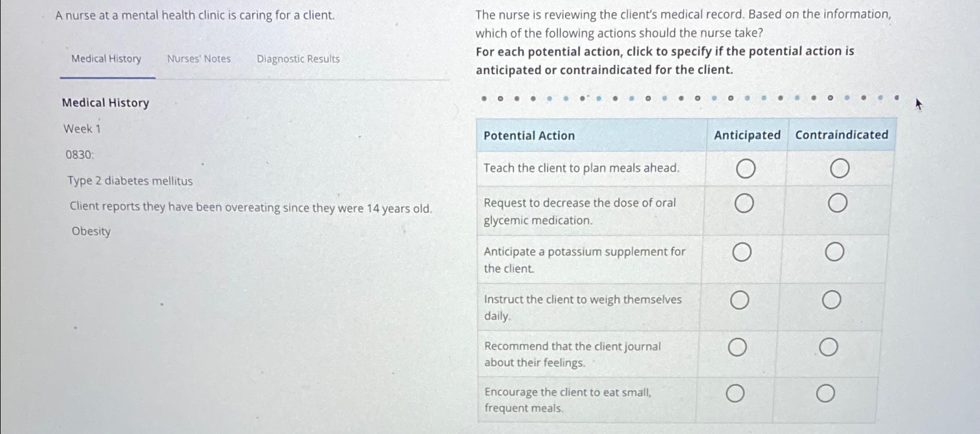Viewport: 980px width, 434px height.
Task: Open the Diagnostic Results tab
Action: pyautogui.click(x=298, y=59)
